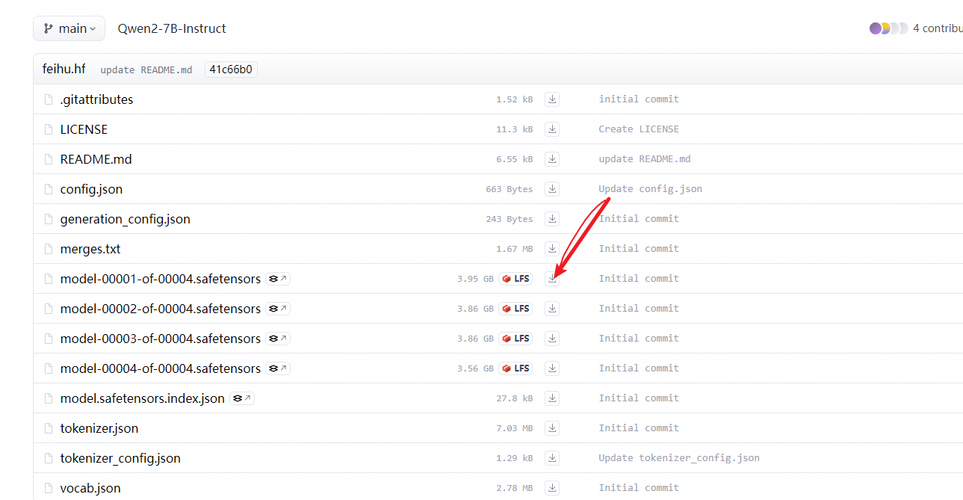Open safetensors viewer for model-00004-of-00004
The image size is (963, 500).
coord(278,369)
